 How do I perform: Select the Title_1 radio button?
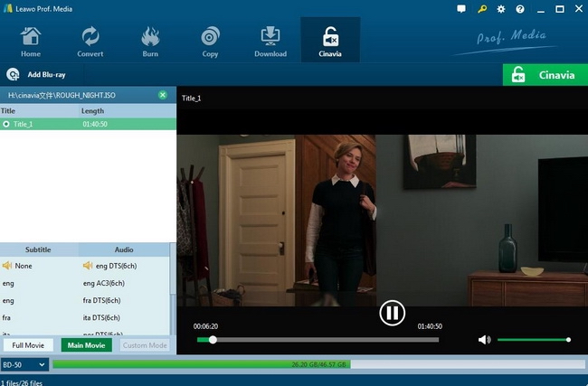6,124
